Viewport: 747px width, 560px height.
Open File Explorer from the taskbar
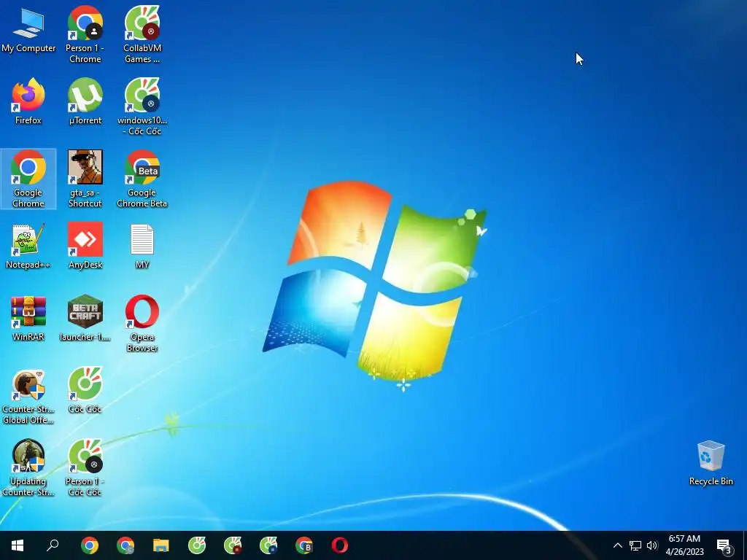click(x=161, y=545)
